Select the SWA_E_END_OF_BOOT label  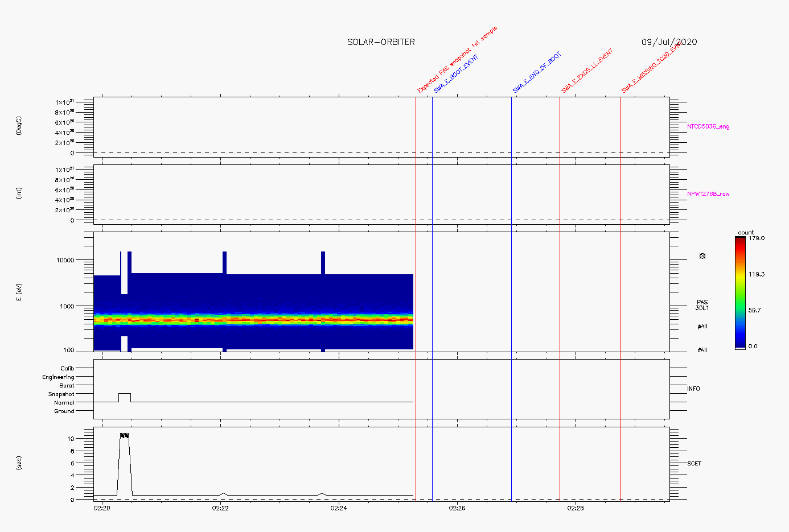pos(537,72)
